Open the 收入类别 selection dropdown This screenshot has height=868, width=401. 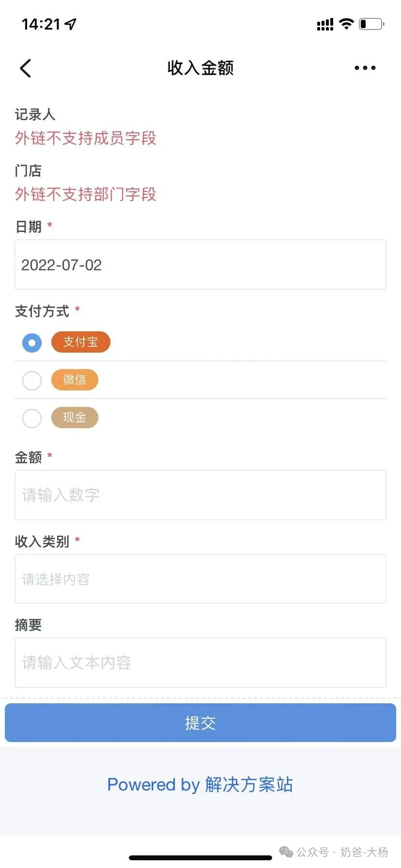pos(200,579)
